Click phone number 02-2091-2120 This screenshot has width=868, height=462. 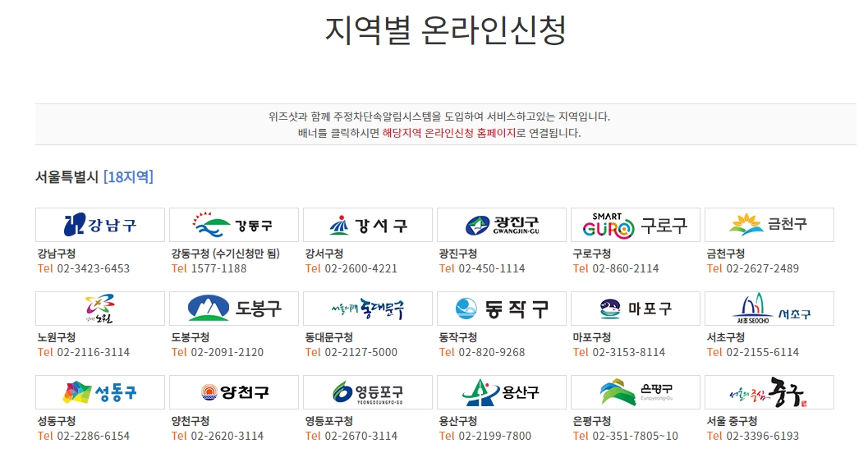coord(227,352)
